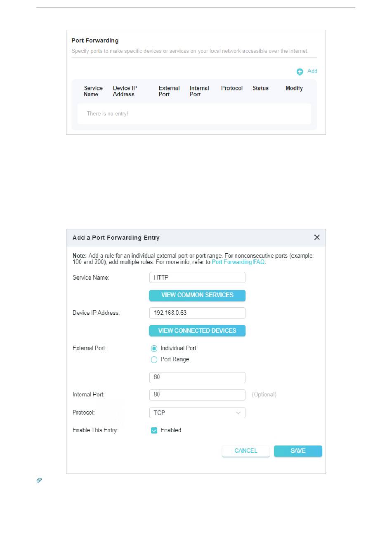
Task: Uncheck the Enabled checkbox for this entry
Action: pyautogui.click(x=154, y=431)
